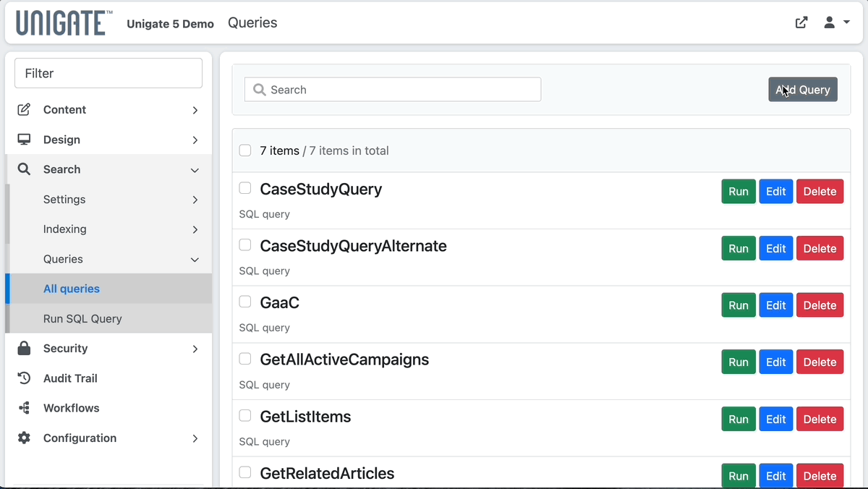Image resolution: width=868 pixels, height=489 pixels.
Task: Click the queries Search input field
Action: pos(393,90)
